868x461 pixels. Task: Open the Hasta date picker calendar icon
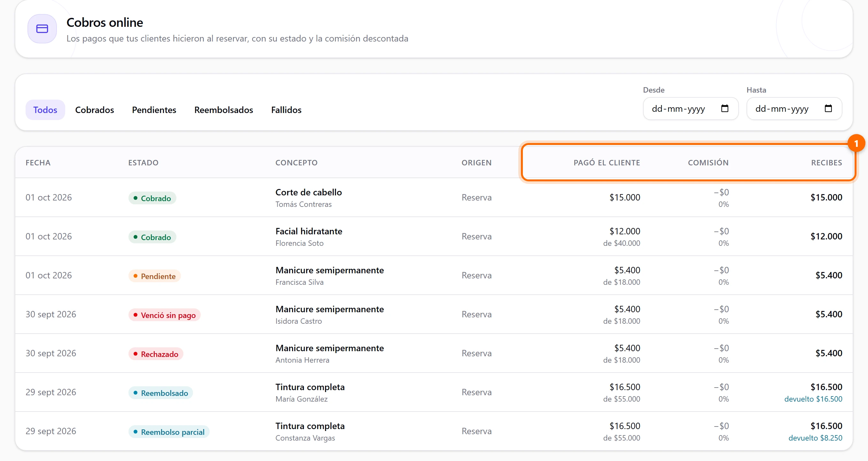point(828,108)
